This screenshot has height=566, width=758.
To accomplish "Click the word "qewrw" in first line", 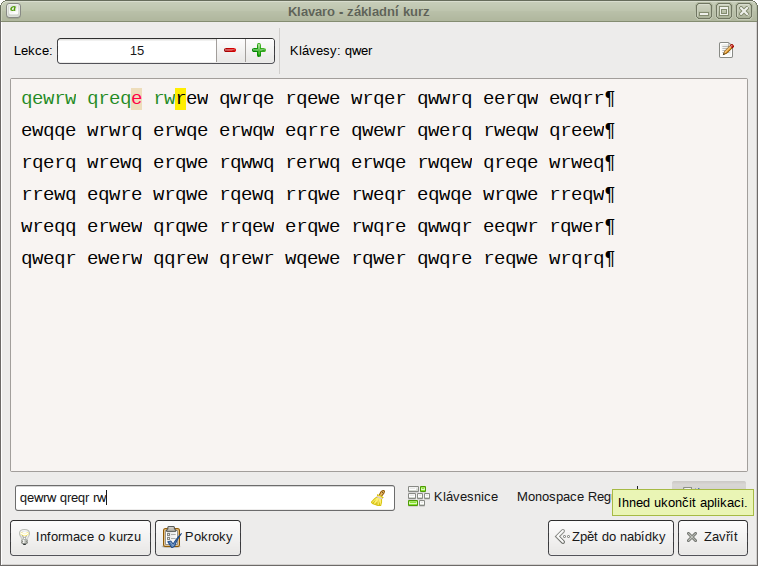I will pos(49,99).
